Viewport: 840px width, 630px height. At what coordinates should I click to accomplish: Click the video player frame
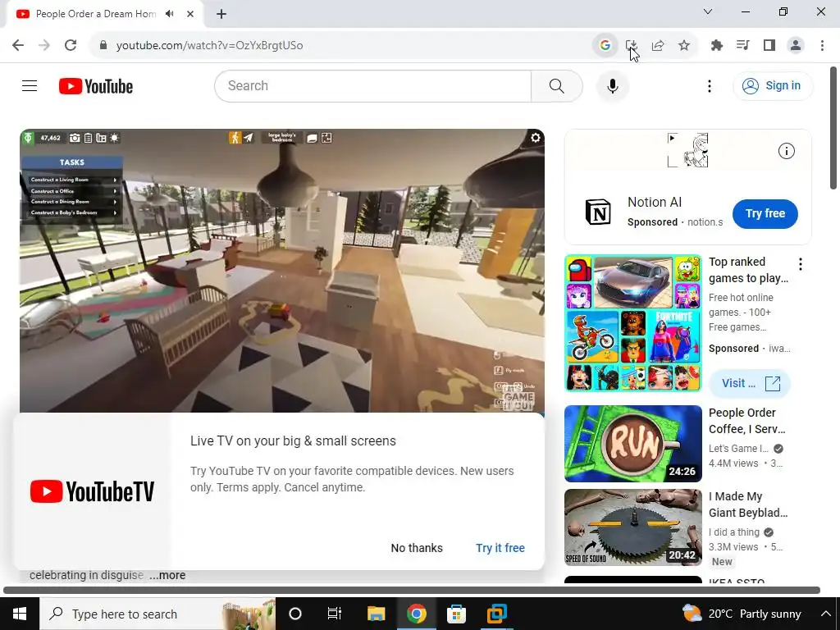(x=282, y=271)
